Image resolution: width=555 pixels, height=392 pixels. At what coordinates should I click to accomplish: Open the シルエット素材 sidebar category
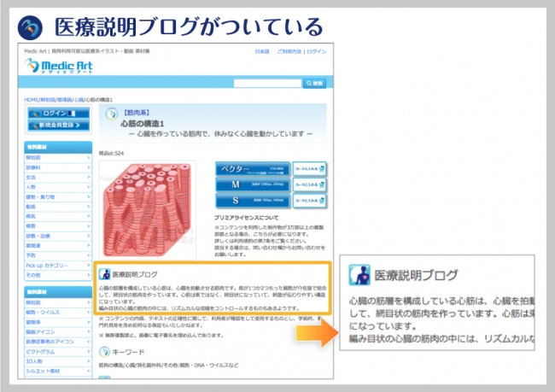pyautogui.click(x=58, y=372)
